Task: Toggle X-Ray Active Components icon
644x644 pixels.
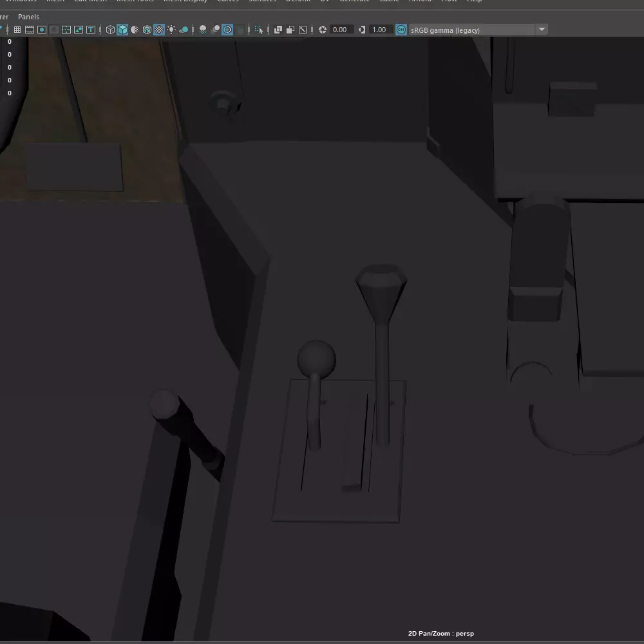Action: 290,30
